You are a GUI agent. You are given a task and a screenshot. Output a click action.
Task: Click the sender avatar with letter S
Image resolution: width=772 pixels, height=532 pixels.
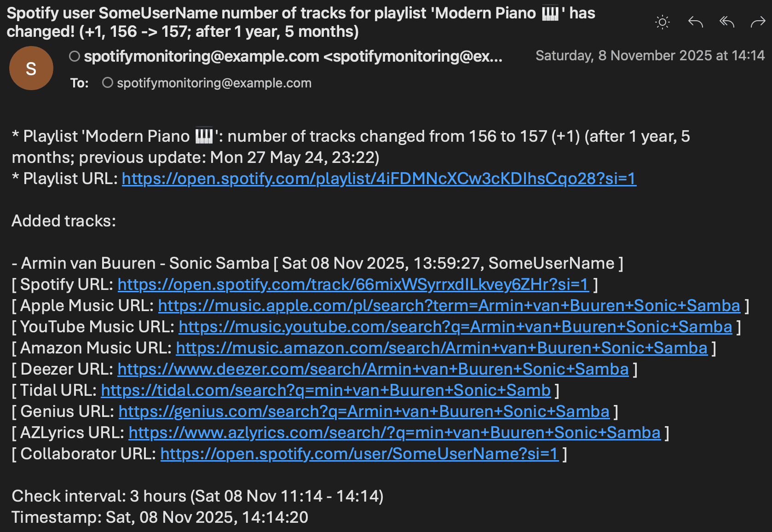click(31, 68)
